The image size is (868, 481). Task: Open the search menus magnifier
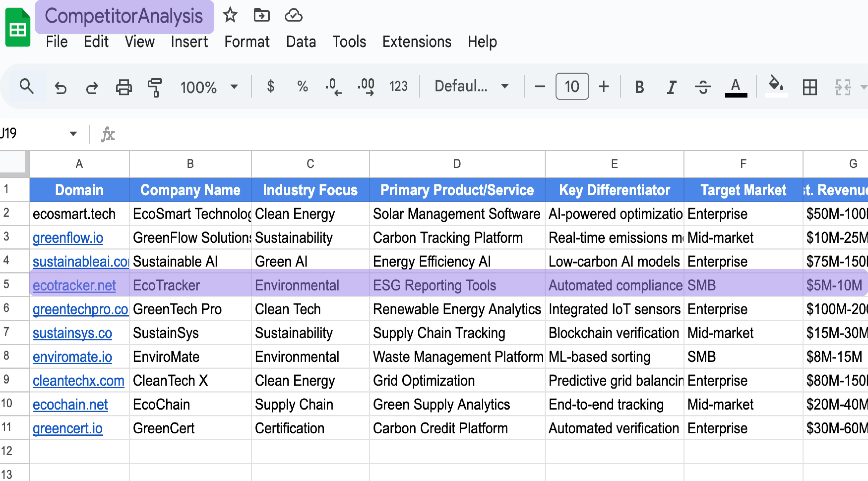pos(27,87)
